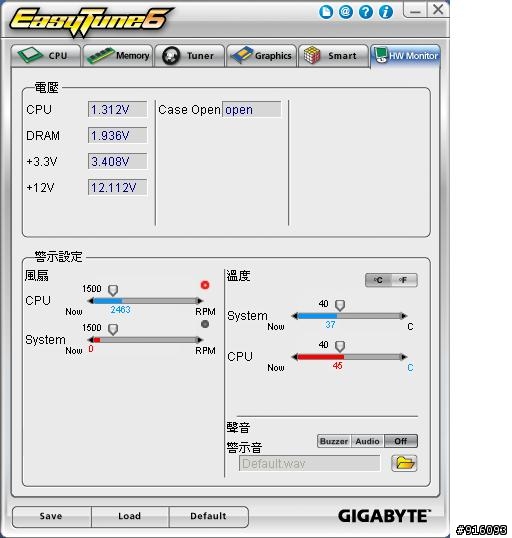Viewport: 512px width, 538px height.
Task: Click right arrow of System fan slider
Action: (200, 340)
